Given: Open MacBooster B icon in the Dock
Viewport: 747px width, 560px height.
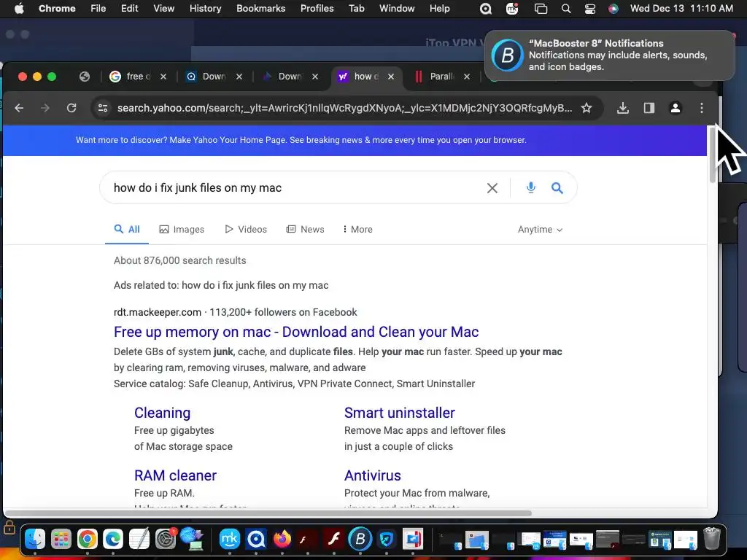Looking at the screenshot, I should click(360, 539).
